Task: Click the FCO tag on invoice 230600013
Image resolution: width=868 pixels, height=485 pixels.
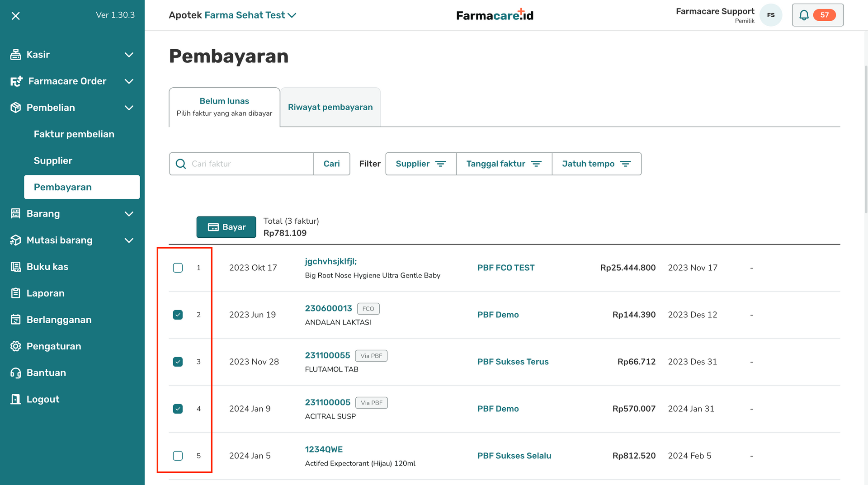Action: [x=368, y=309]
